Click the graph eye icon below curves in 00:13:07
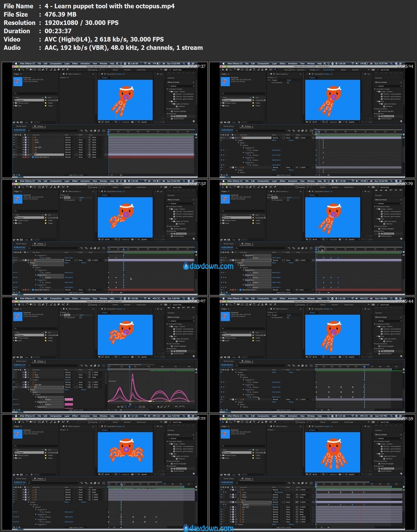The image size is (417, 532). 118,407
